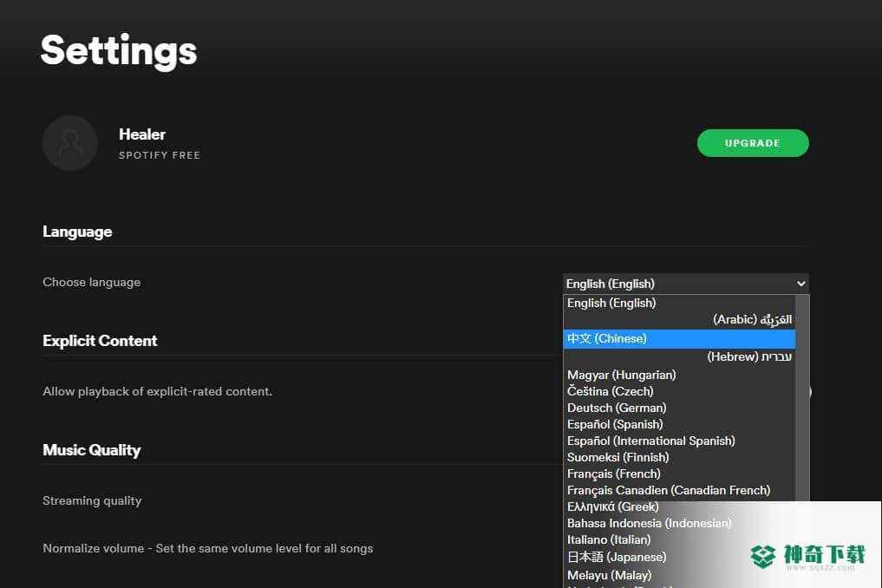The height and width of the screenshot is (588, 882).
Task: Pick Suomeksi (Finnish) language option
Action: coord(679,457)
